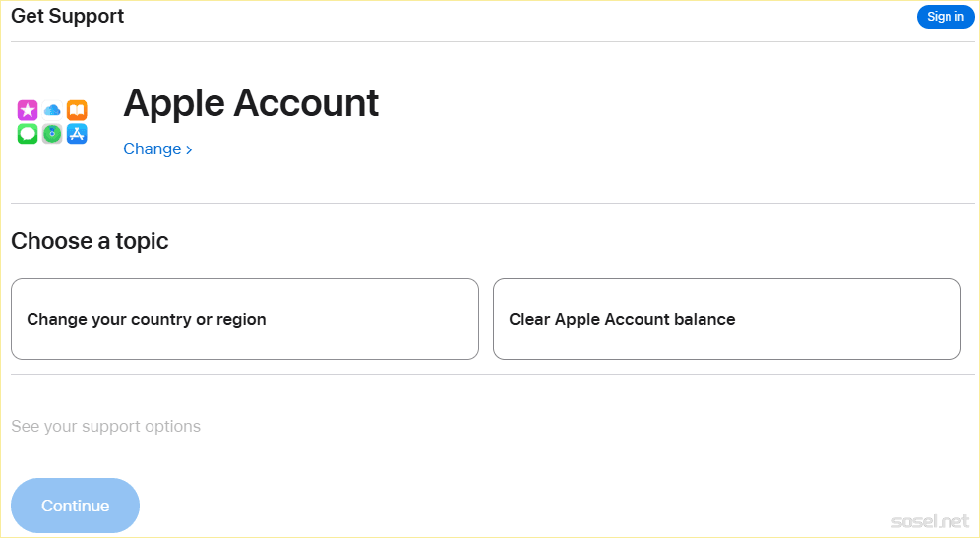980x538 pixels.
Task: Click the green Messages bubble icon
Action: tap(28, 134)
